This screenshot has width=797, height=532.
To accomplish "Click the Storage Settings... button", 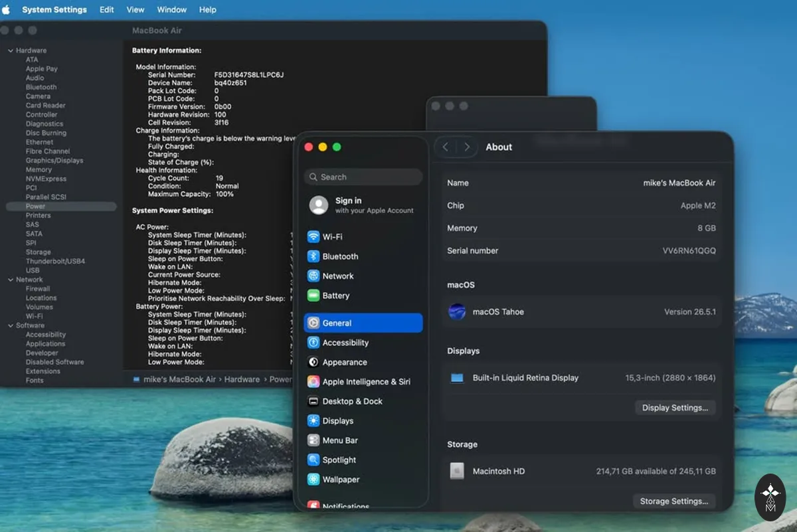I will pos(674,501).
